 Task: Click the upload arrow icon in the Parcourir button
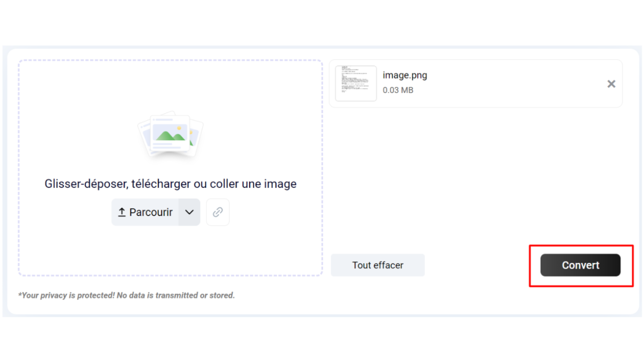[122, 212]
